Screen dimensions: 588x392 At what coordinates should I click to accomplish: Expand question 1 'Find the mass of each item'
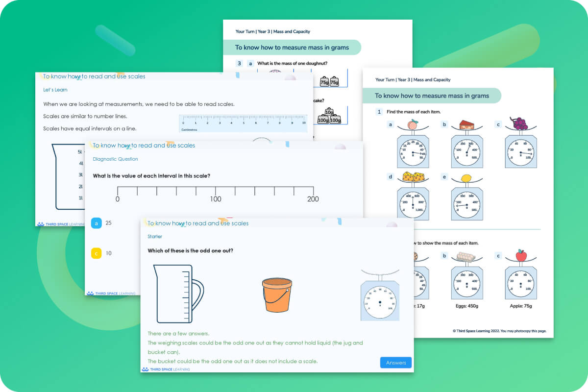[379, 112]
